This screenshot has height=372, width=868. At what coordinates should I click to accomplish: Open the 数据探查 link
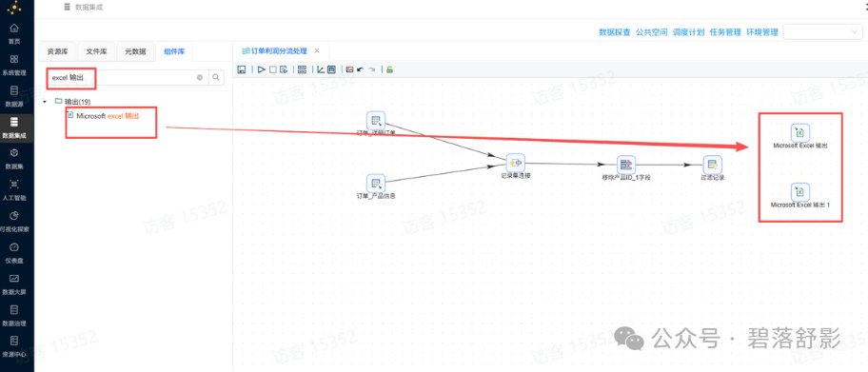[x=615, y=32]
